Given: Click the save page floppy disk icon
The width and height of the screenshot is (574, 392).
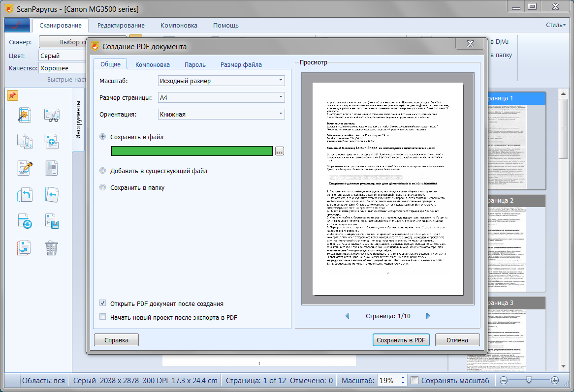Looking at the screenshot, I should pyautogui.click(x=52, y=221).
